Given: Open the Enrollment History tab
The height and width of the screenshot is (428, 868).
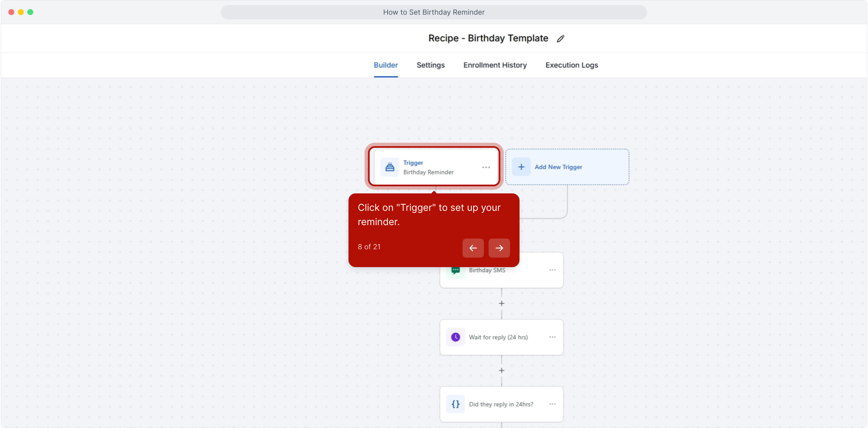Looking at the screenshot, I should point(495,65).
